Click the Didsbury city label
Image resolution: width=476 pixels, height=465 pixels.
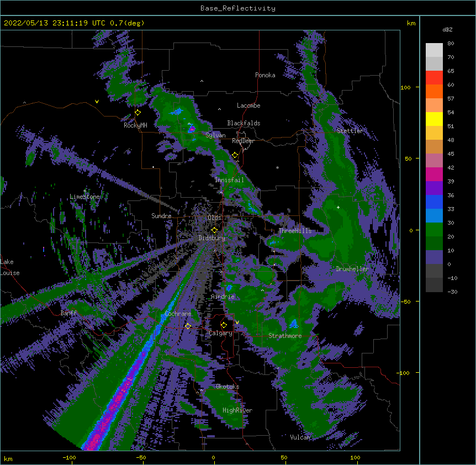(212, 238)
